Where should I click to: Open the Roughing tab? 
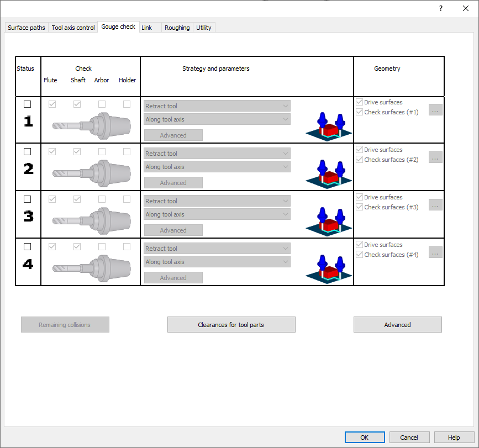pyautogui.click(x=177, y=28)
